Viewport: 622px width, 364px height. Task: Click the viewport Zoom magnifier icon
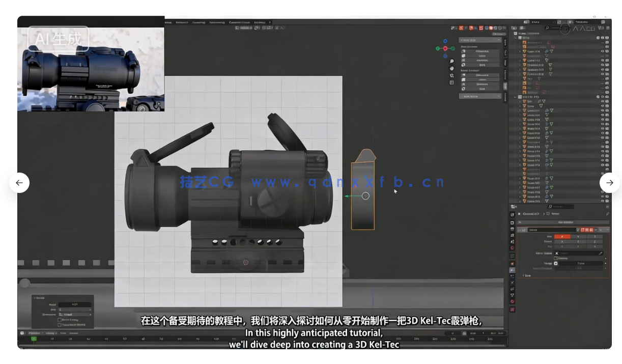click(451, 61)
